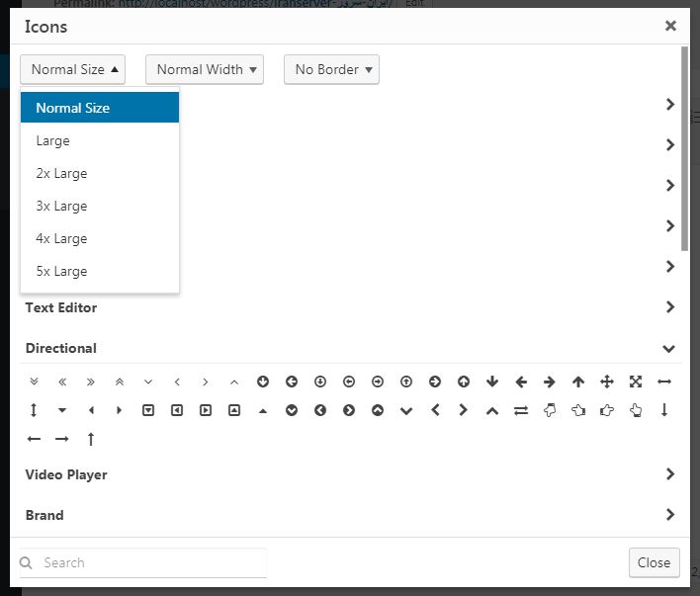Choose the long arrow left icon

(34, 439)
